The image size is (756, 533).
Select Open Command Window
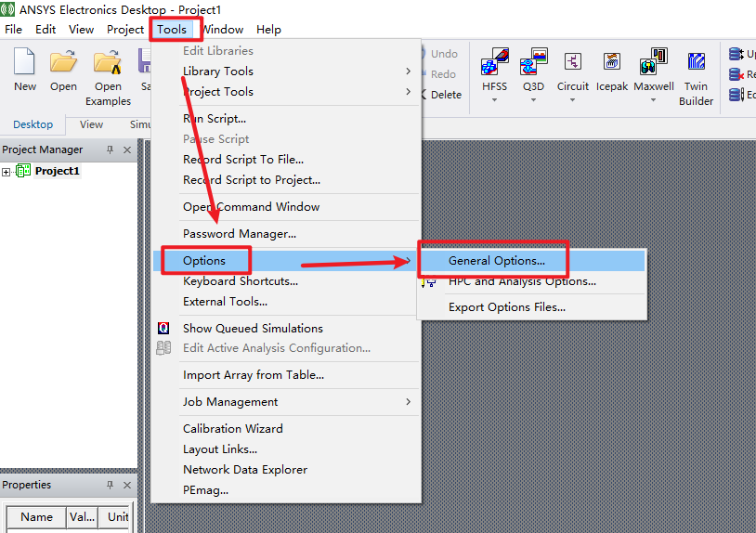[x=251, y=207]
